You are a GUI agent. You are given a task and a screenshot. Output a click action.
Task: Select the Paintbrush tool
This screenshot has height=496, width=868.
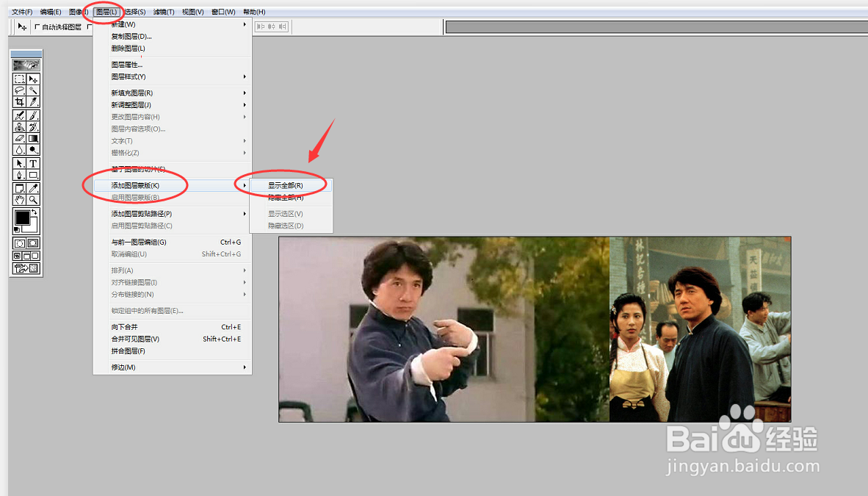tap(33, 115)
